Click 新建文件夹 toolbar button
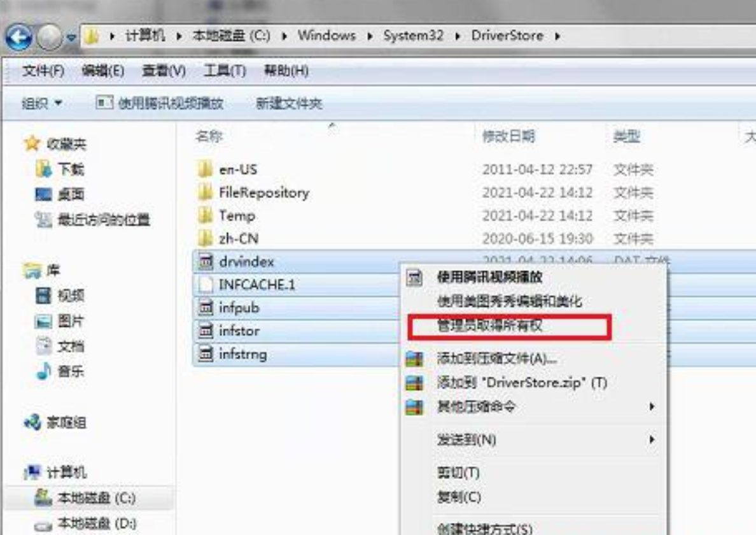Image resolution: width=756 pixels, height=535 pixels. point(289,103)
